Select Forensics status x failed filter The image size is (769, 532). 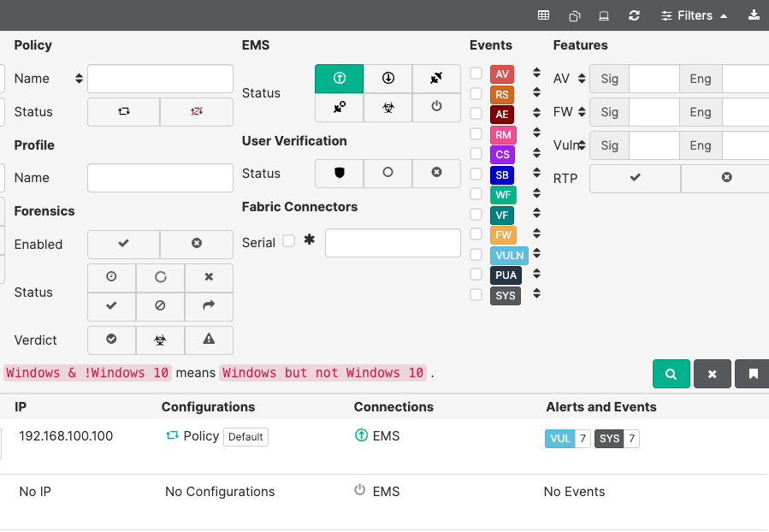click(x=209, y=277)
